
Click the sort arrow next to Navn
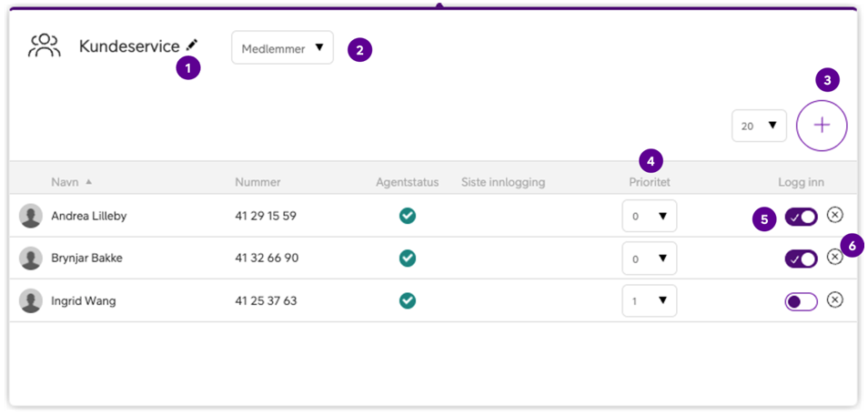coord(88,182)
